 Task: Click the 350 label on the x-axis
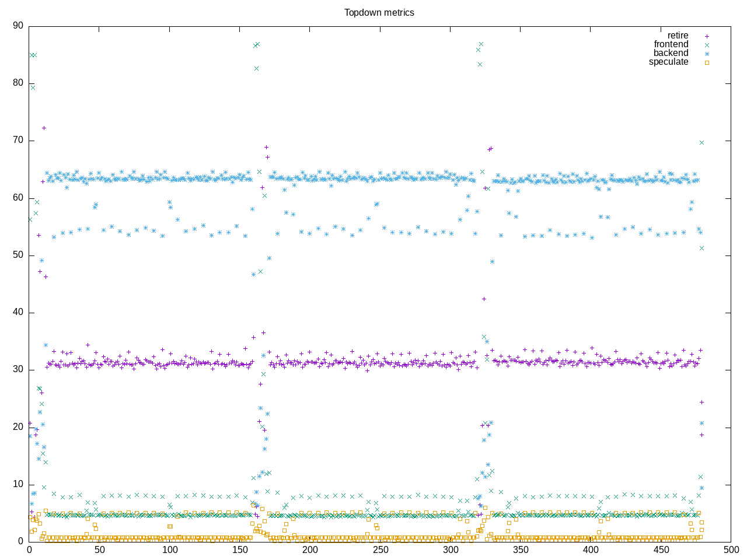coord(520,549)
